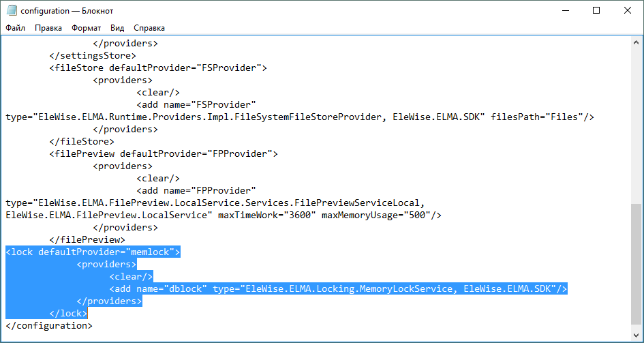Open the Формат menu
The height and width of the screenshot is (343, 644).
pos(86,28)
